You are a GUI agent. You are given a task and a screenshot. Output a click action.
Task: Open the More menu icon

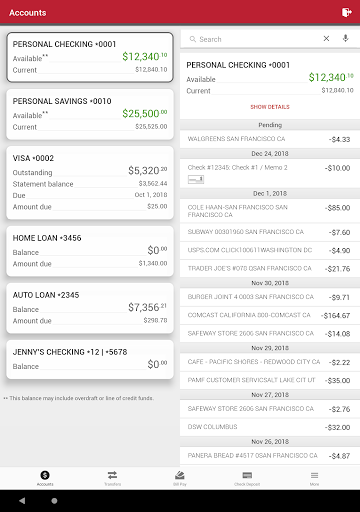[314, 475]
